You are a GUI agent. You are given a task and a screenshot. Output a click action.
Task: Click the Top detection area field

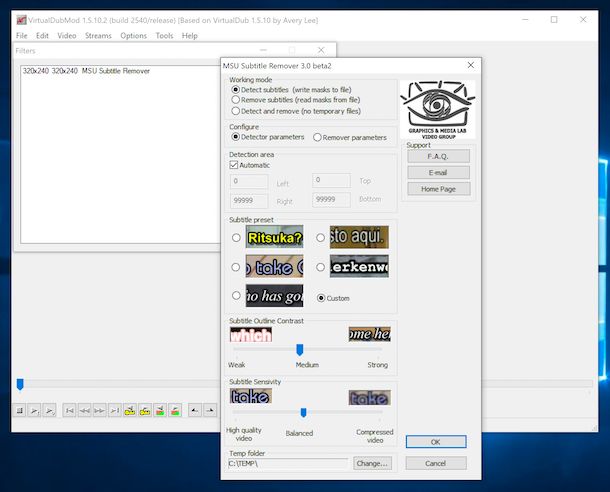(331, 180)
